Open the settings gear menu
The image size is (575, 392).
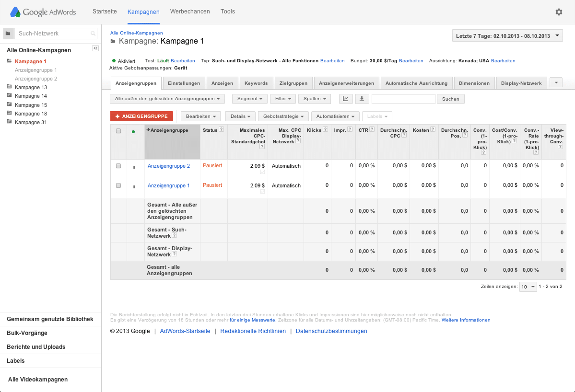click(x=559, y=12)
